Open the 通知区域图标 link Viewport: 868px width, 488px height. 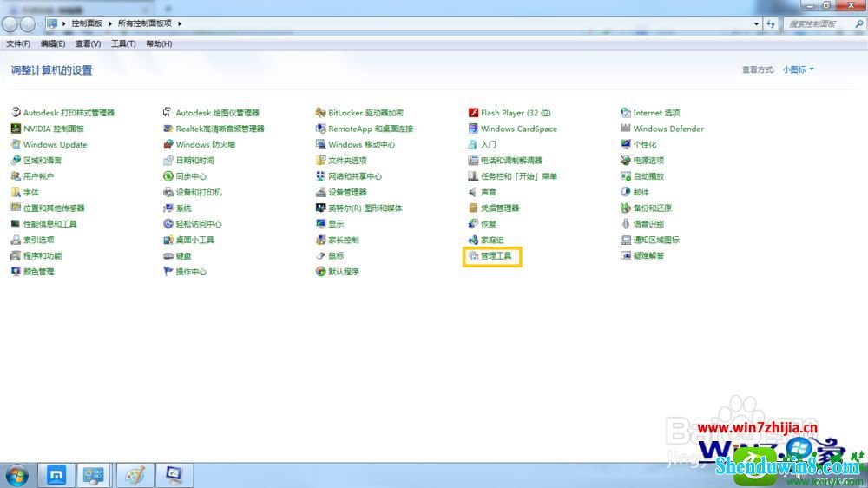656,240
